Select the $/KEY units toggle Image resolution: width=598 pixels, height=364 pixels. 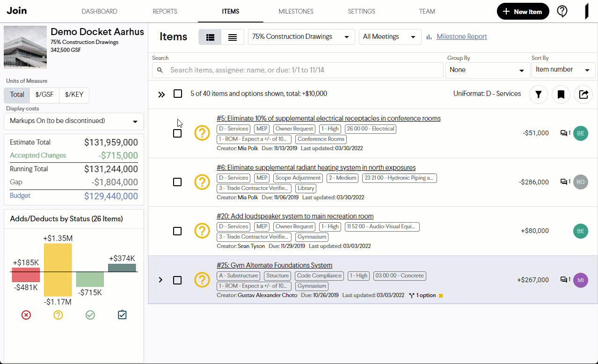pos(74,95)
